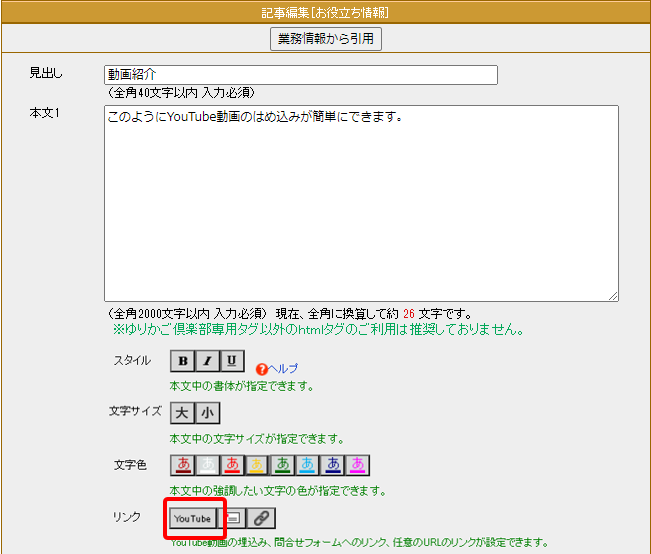The height and width of the screenshot is (554, 651).
Task: Click inside the 本文1 text area
Action: (x=361, y=203)
